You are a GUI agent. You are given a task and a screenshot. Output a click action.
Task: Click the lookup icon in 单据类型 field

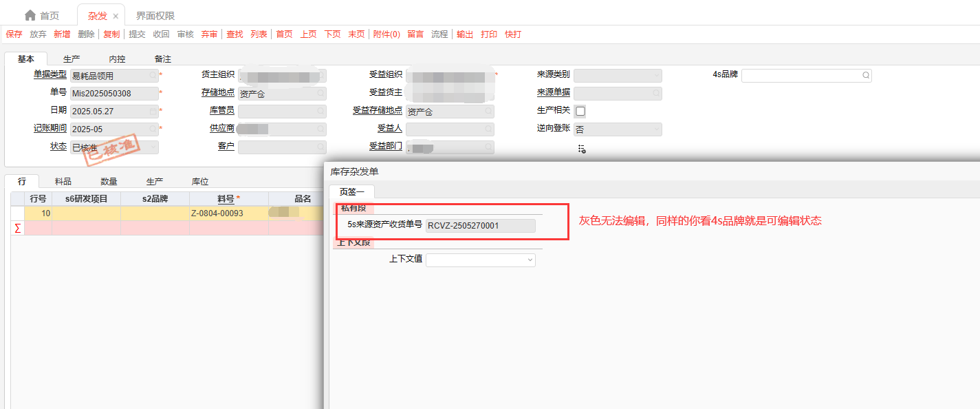pyautogui.click(x=153, y=76)
